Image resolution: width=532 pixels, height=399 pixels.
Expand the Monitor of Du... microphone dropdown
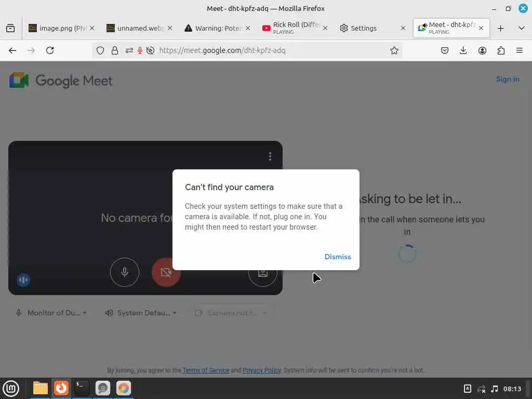(x=51, y=313)
